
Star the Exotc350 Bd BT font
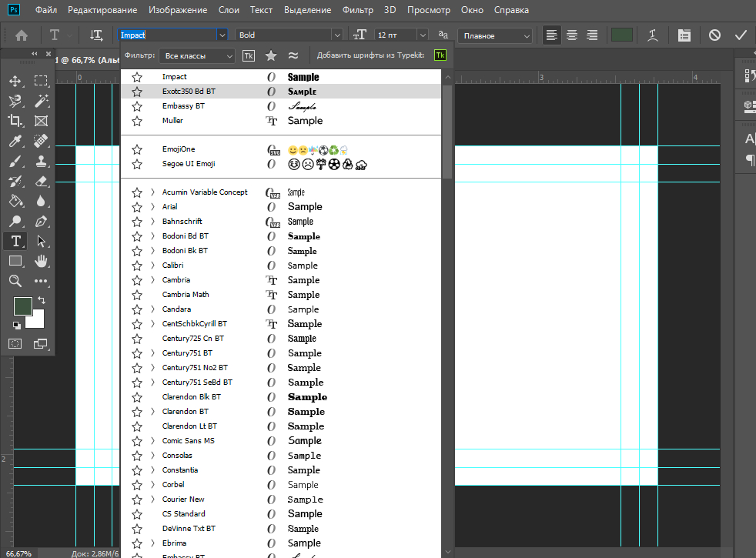pyautogui.click(x=137, y=92)
